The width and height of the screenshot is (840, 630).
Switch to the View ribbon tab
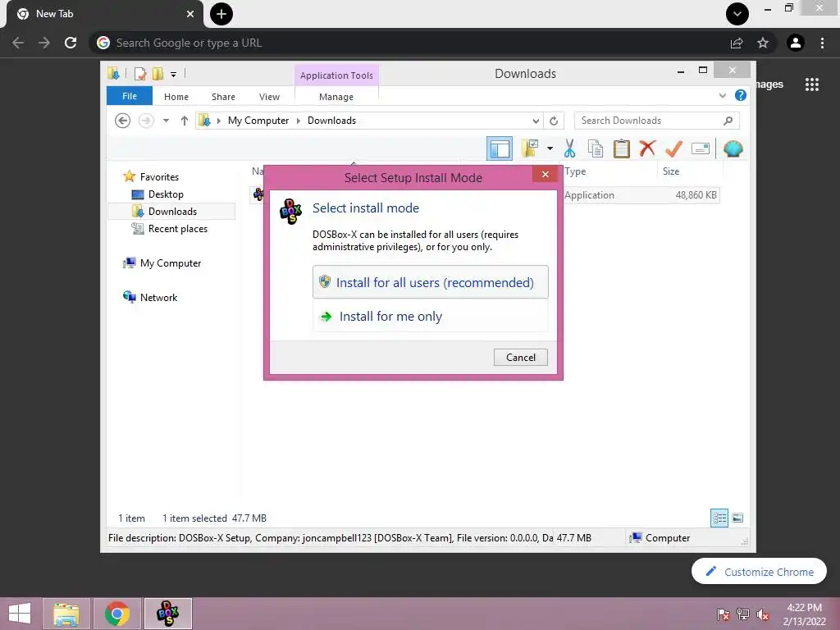[x=269, y=97]
